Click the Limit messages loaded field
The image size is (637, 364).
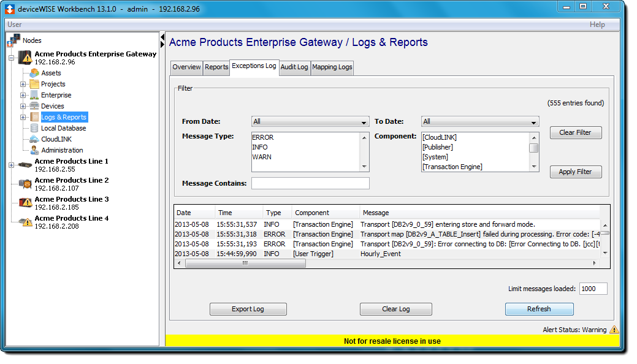click(x=593, y=289)
